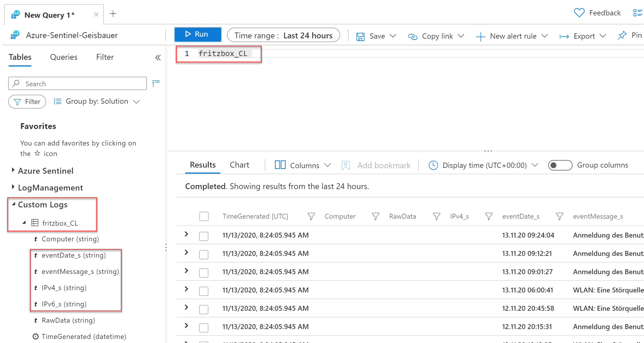
Task: Click the Computer column filter icon
Action: pos(376,216)
